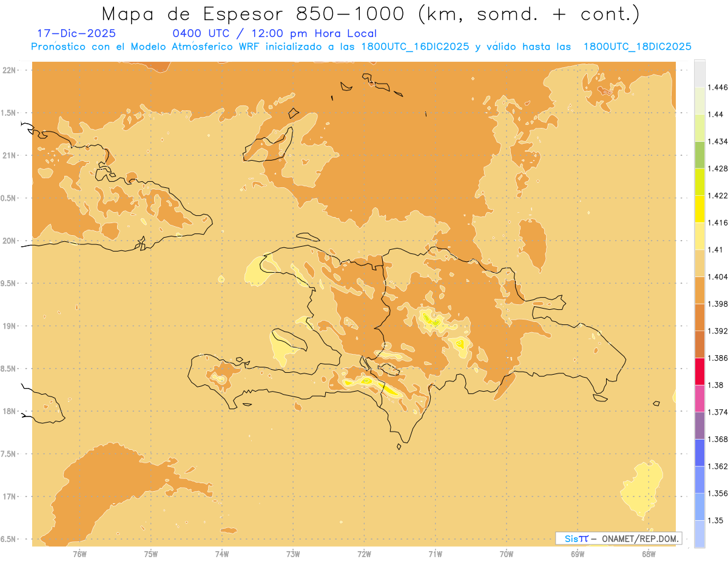Click the tan swatch between 1.404 and 1.41
Viewport: 728px width, 562px height.
[x=699, y=263]
